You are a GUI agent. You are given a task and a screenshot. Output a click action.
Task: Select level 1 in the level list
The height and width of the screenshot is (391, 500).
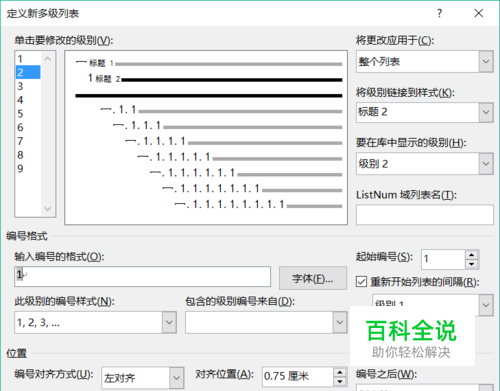(x=28, y=59)
